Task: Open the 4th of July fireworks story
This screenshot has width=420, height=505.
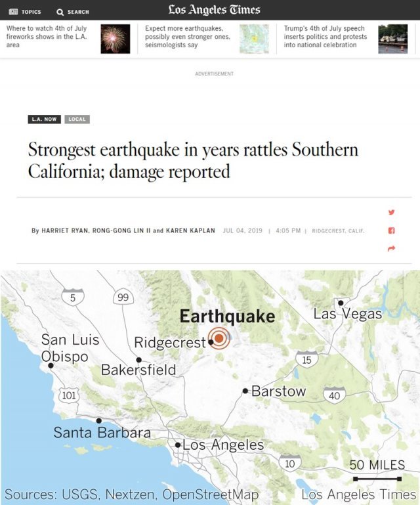Action: [x=48, y=37]
